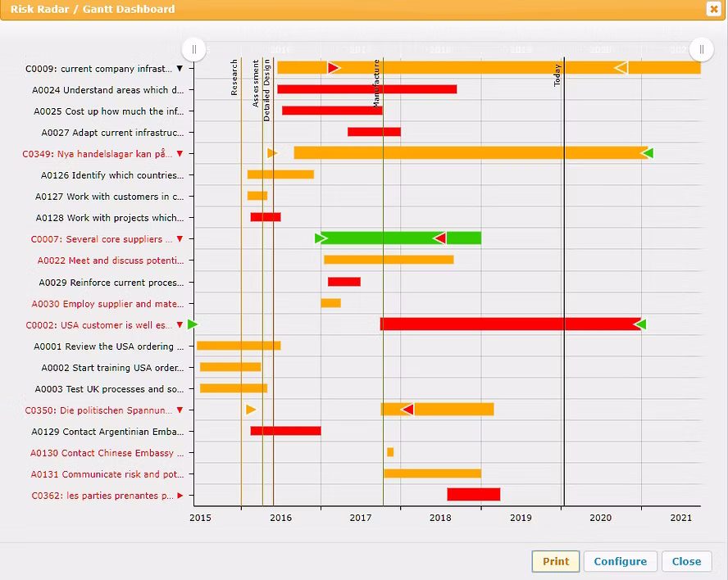Click the 'A0130 Contact Chinese Embassy...' label

tap(107, 453)
